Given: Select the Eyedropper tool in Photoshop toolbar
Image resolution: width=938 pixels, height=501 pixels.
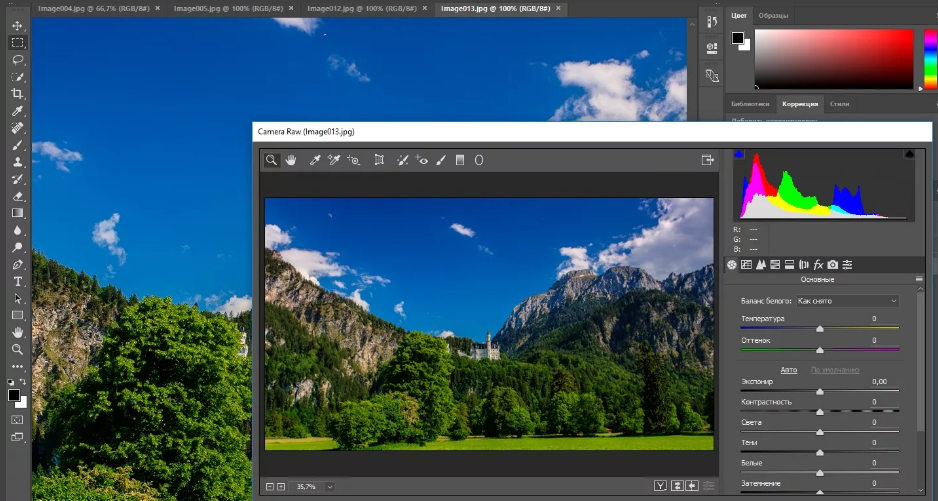Looking at the screenshot, I should [x=17, y=111].
